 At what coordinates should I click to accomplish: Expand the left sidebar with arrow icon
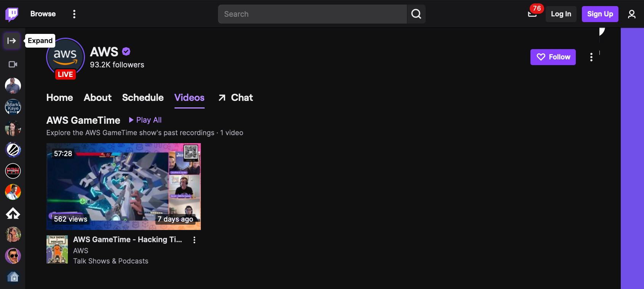12,41
